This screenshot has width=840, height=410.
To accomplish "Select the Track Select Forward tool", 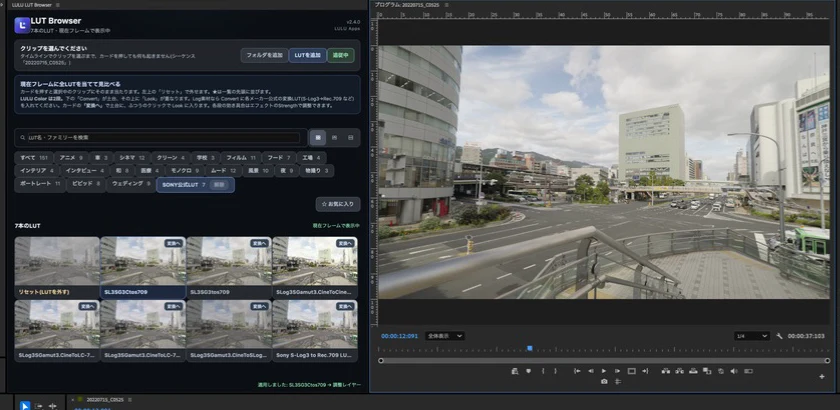I will tap(39, 406).
